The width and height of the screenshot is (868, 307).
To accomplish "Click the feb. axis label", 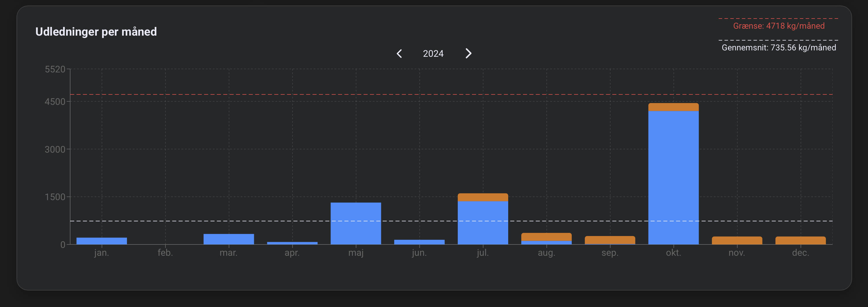I will 165,253.
